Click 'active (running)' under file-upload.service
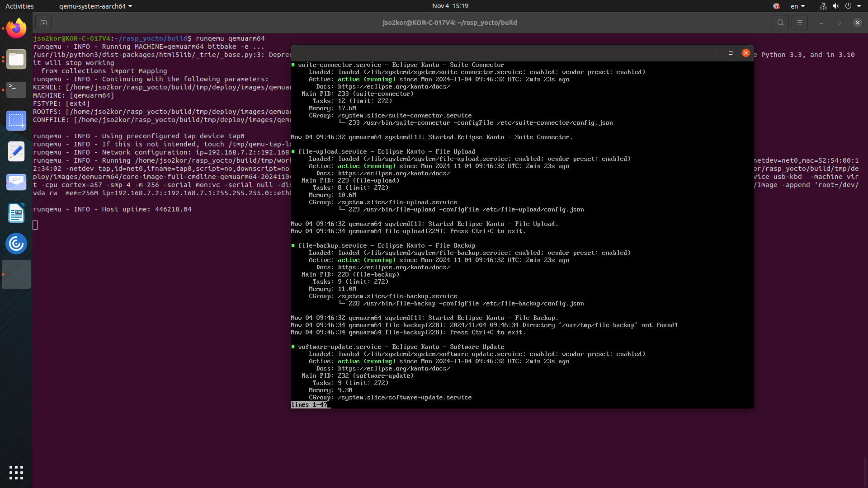The height and width of the screenshot is (488, 868). pyautogui.click(x=367, y=166)
